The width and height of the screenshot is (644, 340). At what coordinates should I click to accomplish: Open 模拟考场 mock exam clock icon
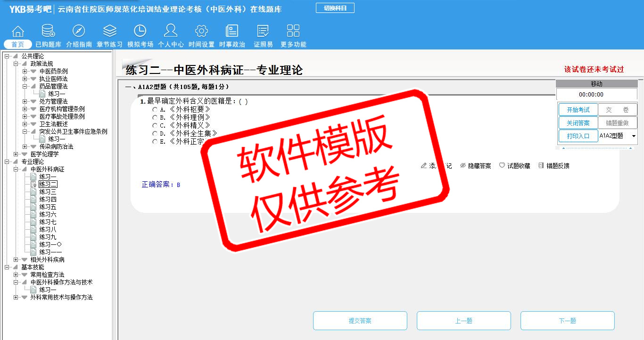coord(140,32)
